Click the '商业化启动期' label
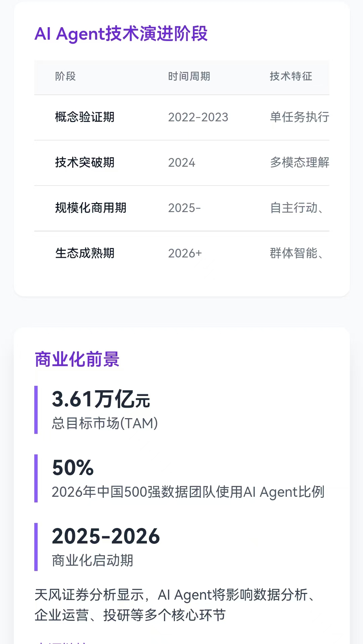Viewport: 363px width, 644px height. 92,560
